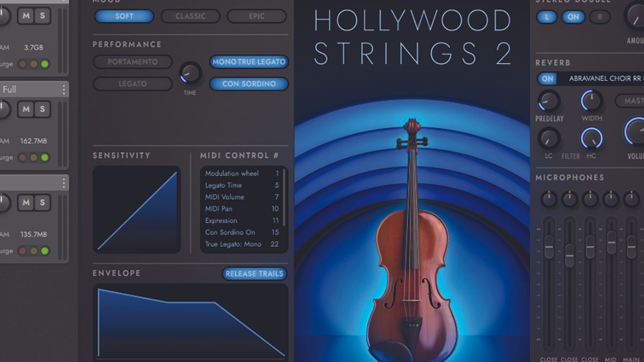
Task: Select the Classic mood
Action: pos(190,16)
